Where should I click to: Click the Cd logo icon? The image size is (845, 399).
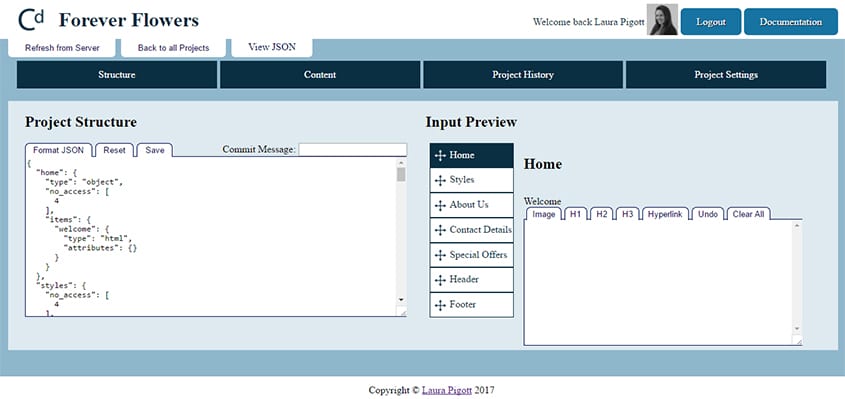click(x=31, y=19)
